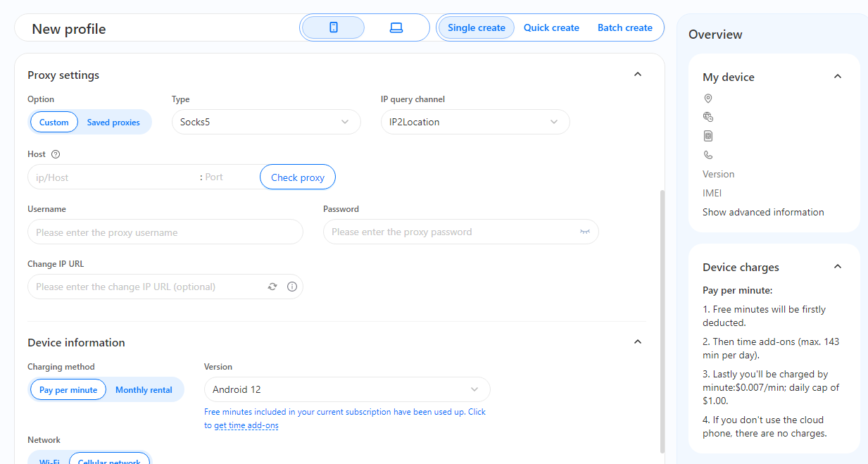This screenshot has width=868, height=464.
Task: Collapse the Device information section
Action: tap(638, 341)
